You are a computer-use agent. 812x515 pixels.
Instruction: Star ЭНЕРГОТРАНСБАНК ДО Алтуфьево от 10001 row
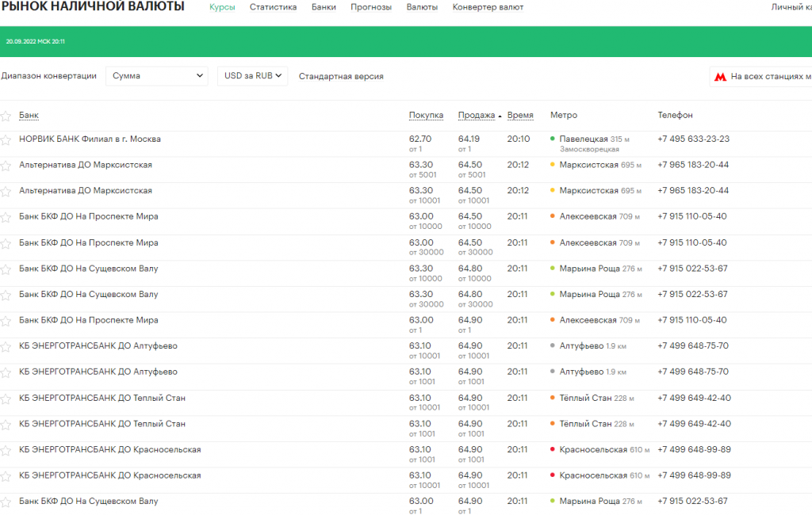tap(6, 347)
